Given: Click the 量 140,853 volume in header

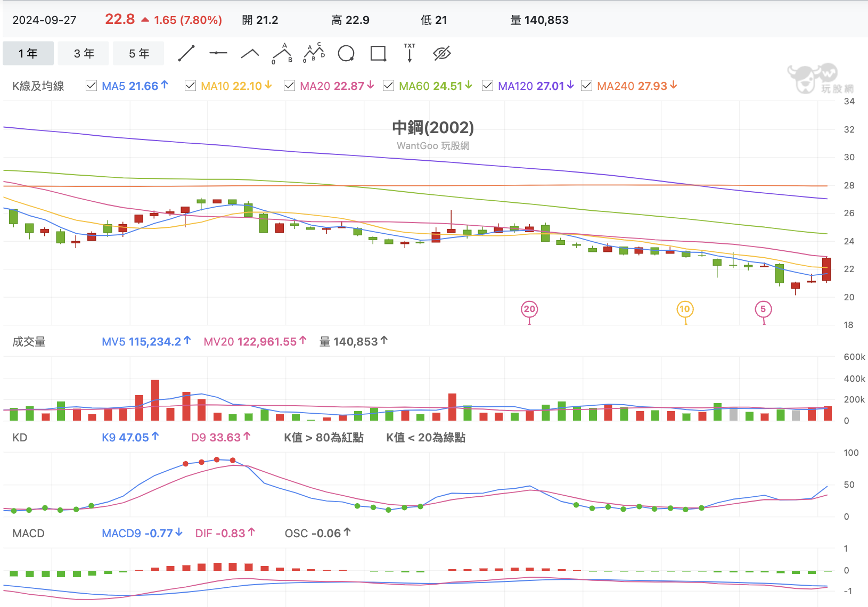Looking at the screenshot, I should coord(539,20).
